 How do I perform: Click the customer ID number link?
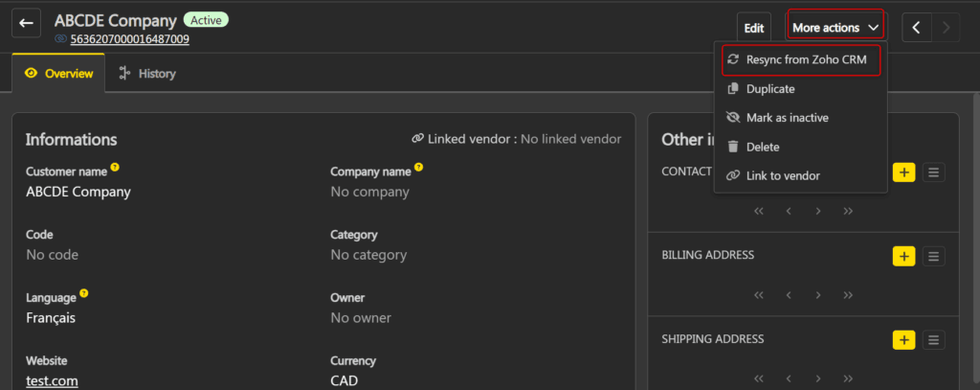(129, 39)
